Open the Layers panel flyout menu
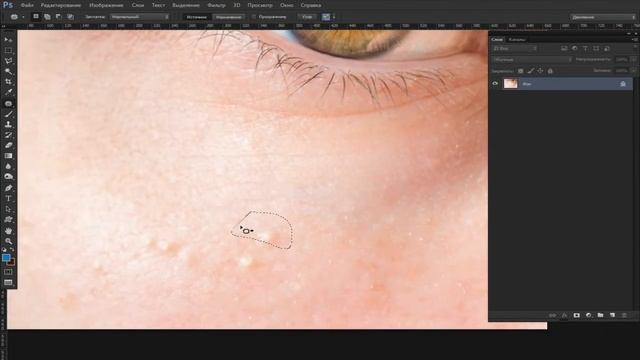640x360 pixels. tap(634, 39)
